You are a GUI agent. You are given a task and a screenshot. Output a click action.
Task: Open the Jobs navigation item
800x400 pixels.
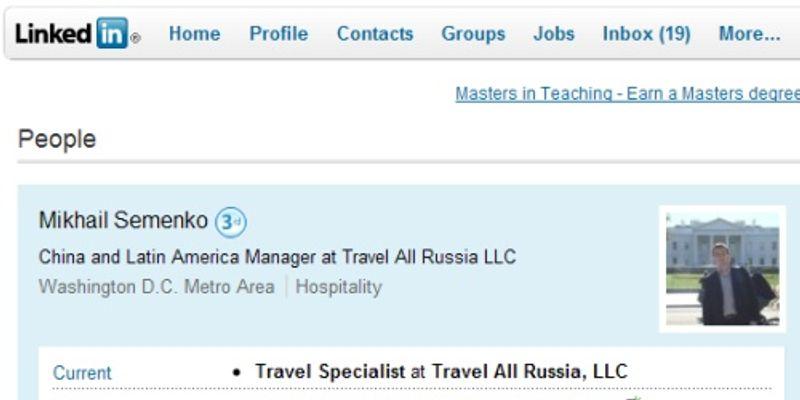coord(554,34)
